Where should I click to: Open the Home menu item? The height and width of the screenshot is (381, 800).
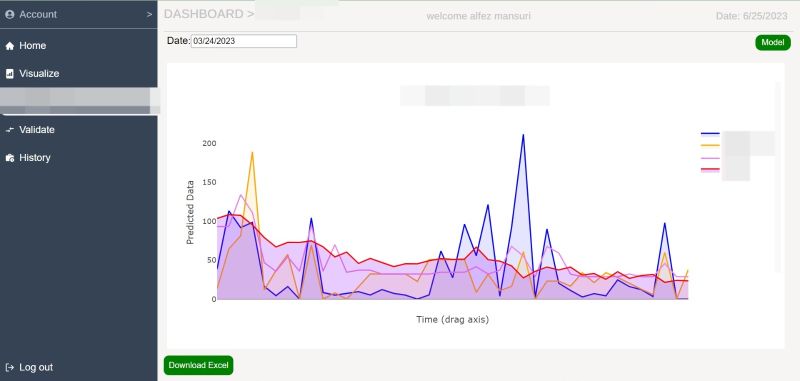pyautogui.click(x=79, y=46)
